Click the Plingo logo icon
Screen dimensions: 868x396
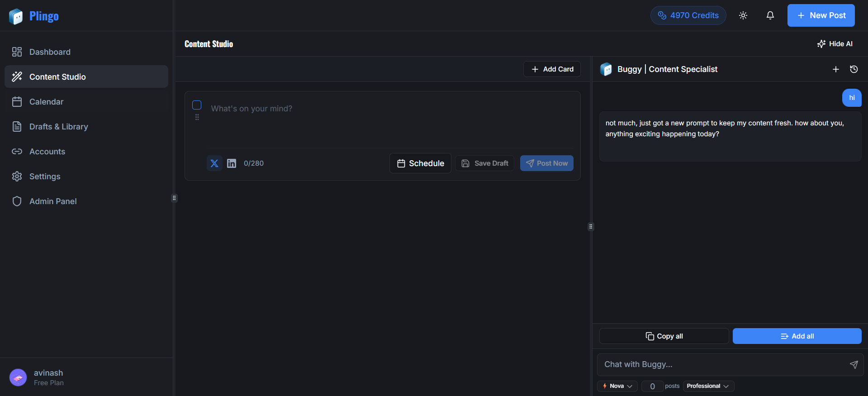click(x=16, y=16)
